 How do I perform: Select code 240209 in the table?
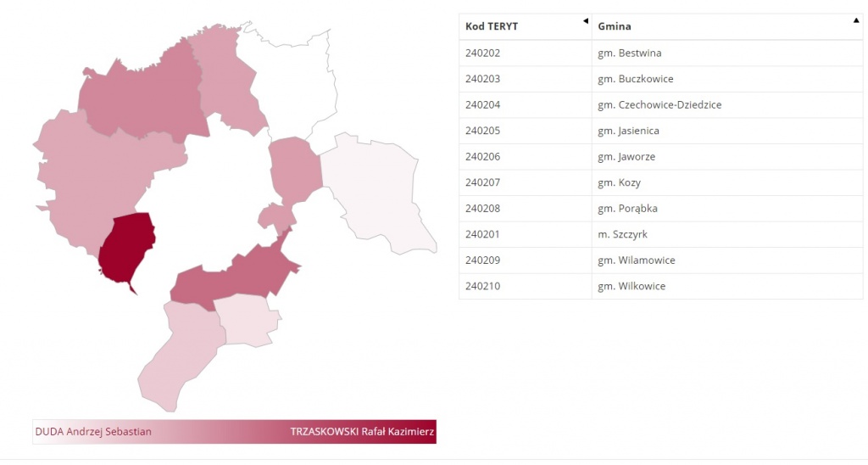(x=482, y=261)
